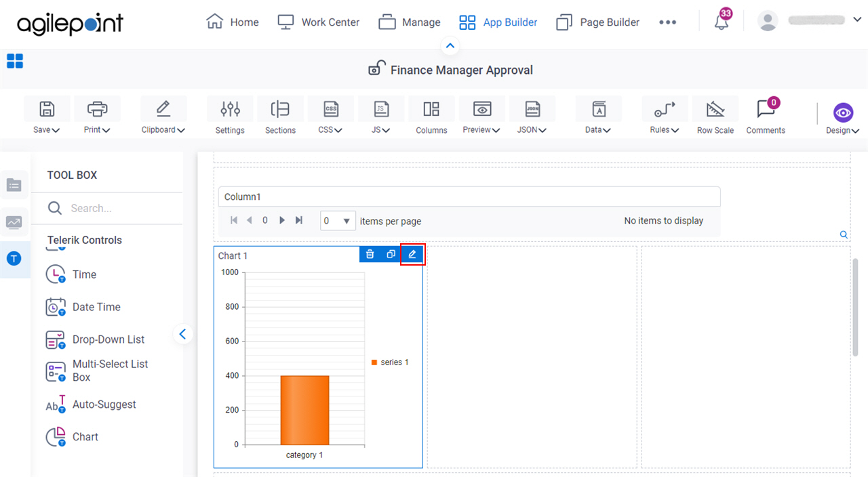
Task: Click the orange bar in the chart
Action: pos(304,410)
